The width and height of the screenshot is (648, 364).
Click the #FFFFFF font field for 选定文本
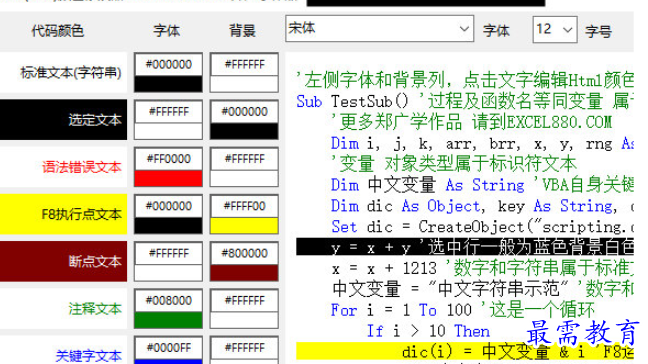pyautogui.click(x=169, y=112)
